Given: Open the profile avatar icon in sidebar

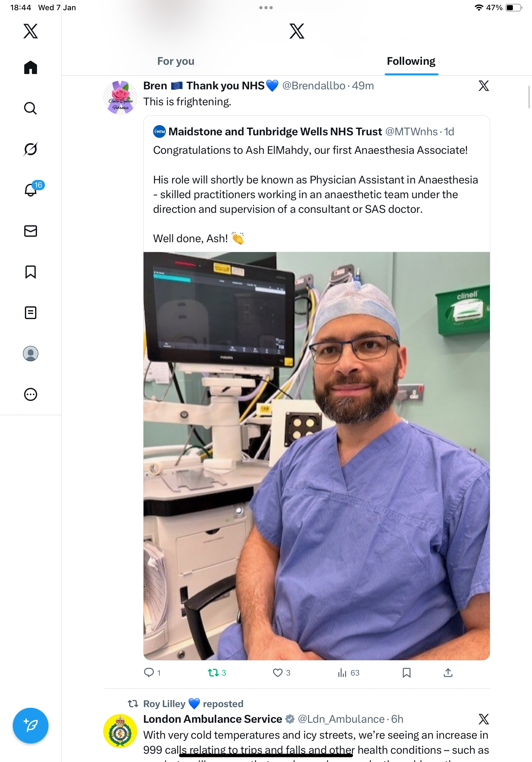Looking at the screenshot, I should coord(31,354).
